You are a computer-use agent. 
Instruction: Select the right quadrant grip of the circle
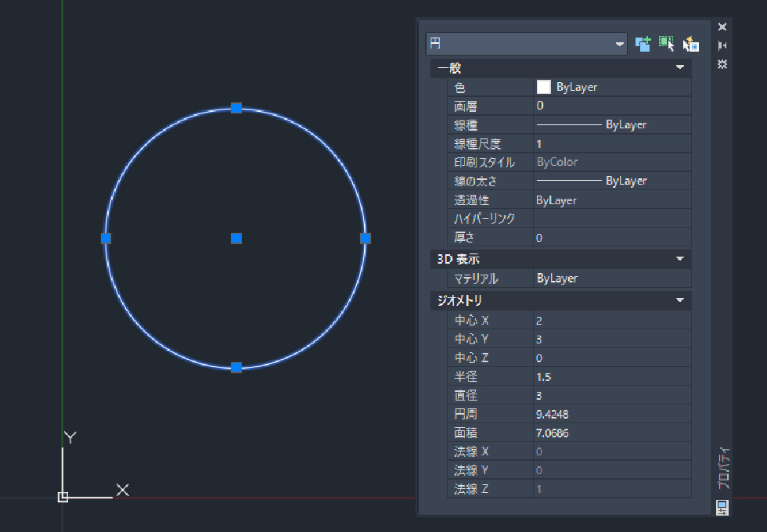click(365, 238)
